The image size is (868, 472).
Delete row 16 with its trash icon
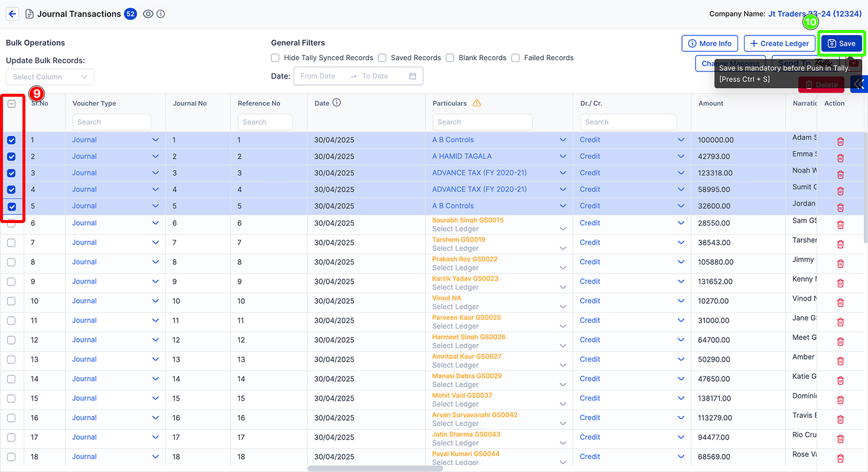pos(840,419)
